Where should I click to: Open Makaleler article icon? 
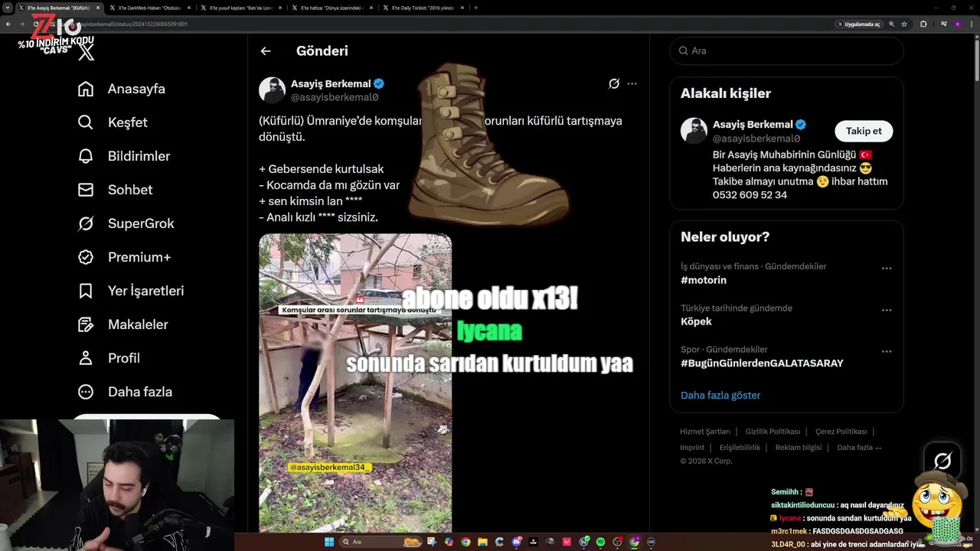86,324
